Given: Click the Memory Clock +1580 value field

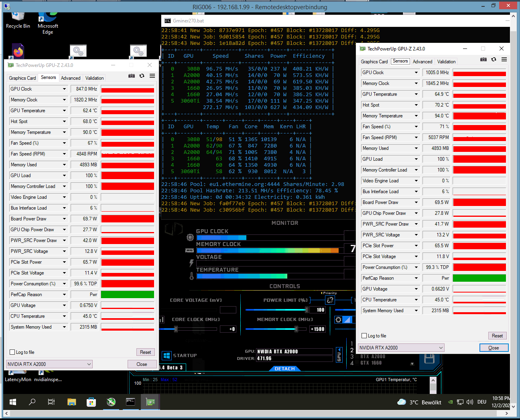Looking at the screenshot, I should pos(317,329).
